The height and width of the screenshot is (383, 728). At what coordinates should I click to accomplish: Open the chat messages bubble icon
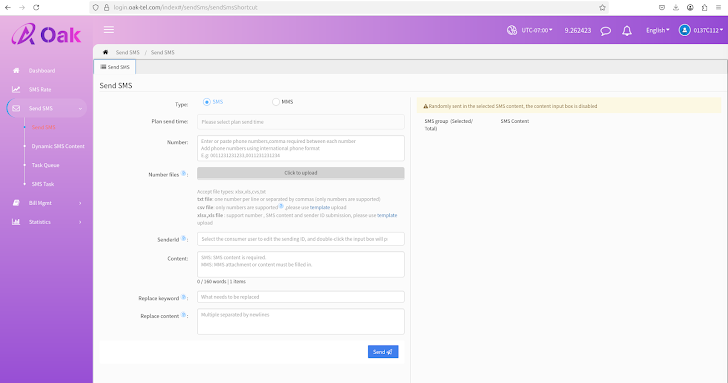[x=605, y=31]
